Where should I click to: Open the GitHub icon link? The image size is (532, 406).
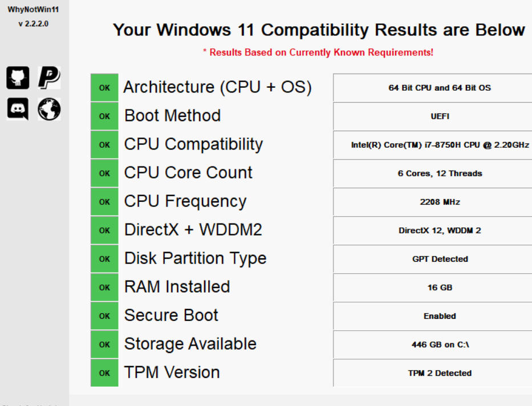[x=18, y=78]
